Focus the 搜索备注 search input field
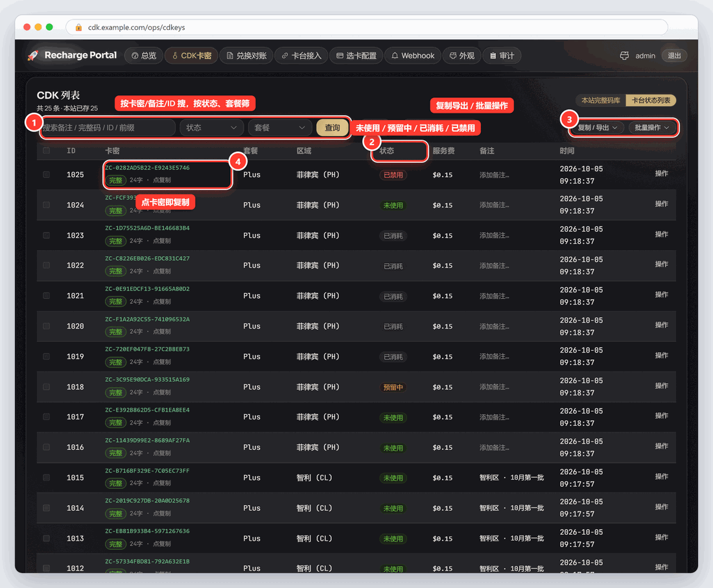Image resolution: width=713 pixels, height=588 pixels. (108, 128)
